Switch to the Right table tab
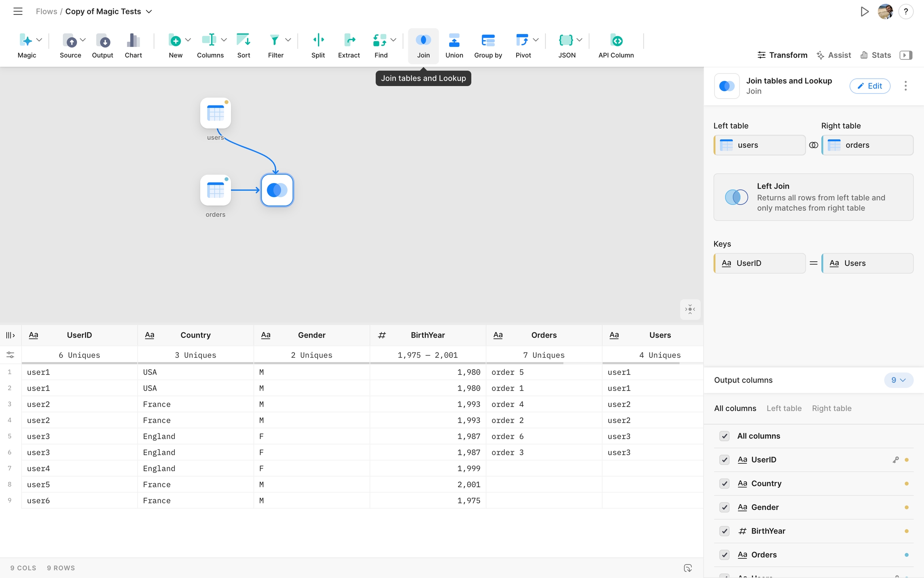This screenshot has height=578, width=924. 831,408
